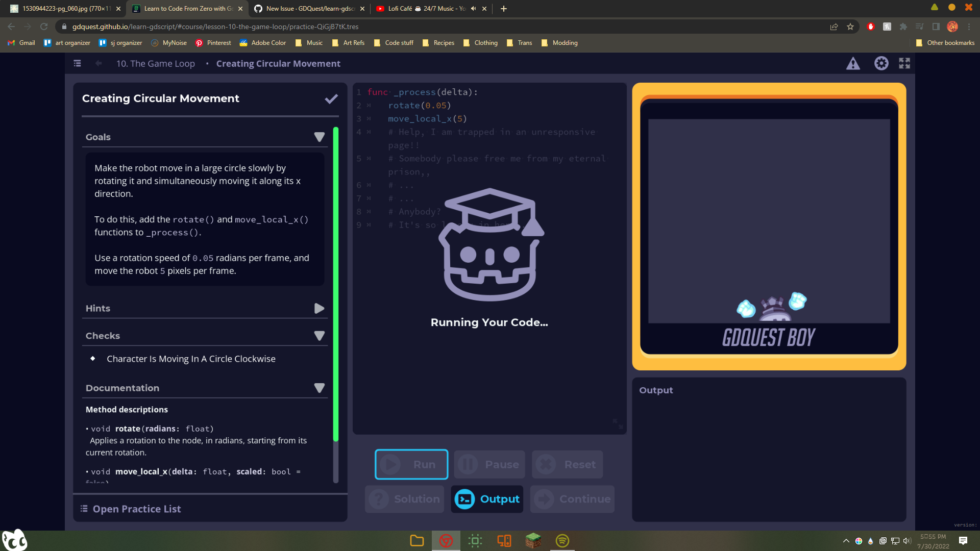Click the report problem warning icon
Screen dimensions: 980x551
(853, 63)
